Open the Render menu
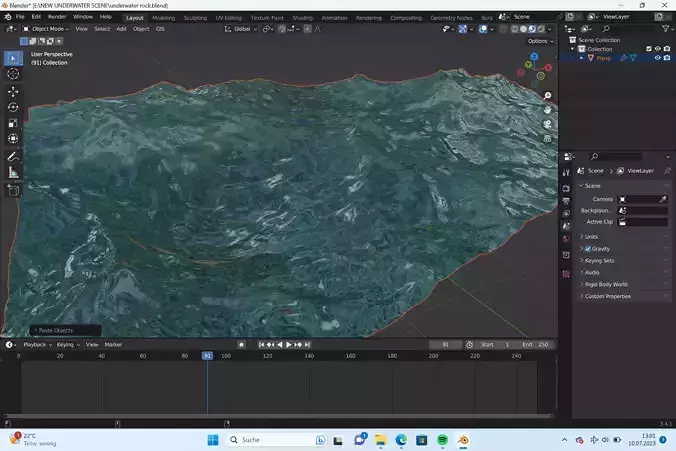This screenshot has width=676, height=451. [57, 17]
